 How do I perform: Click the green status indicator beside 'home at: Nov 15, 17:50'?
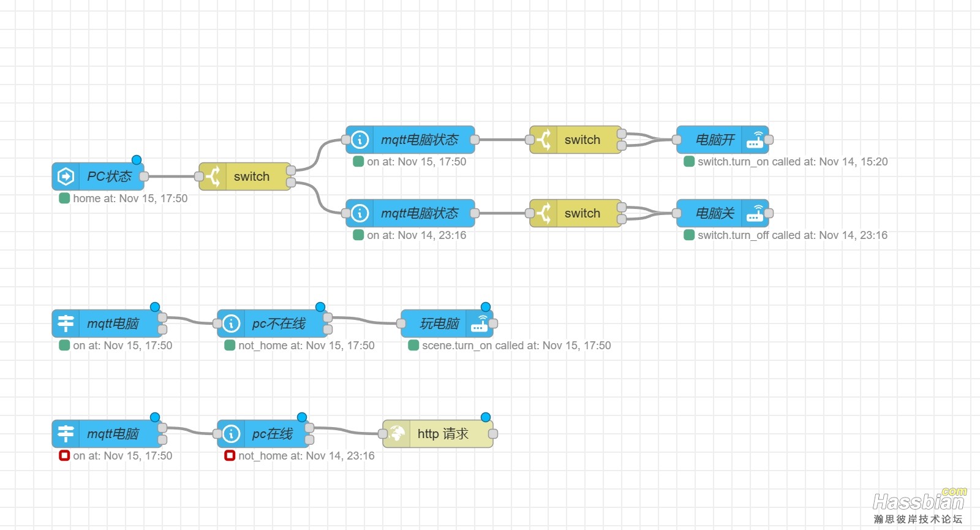(64, 198)
